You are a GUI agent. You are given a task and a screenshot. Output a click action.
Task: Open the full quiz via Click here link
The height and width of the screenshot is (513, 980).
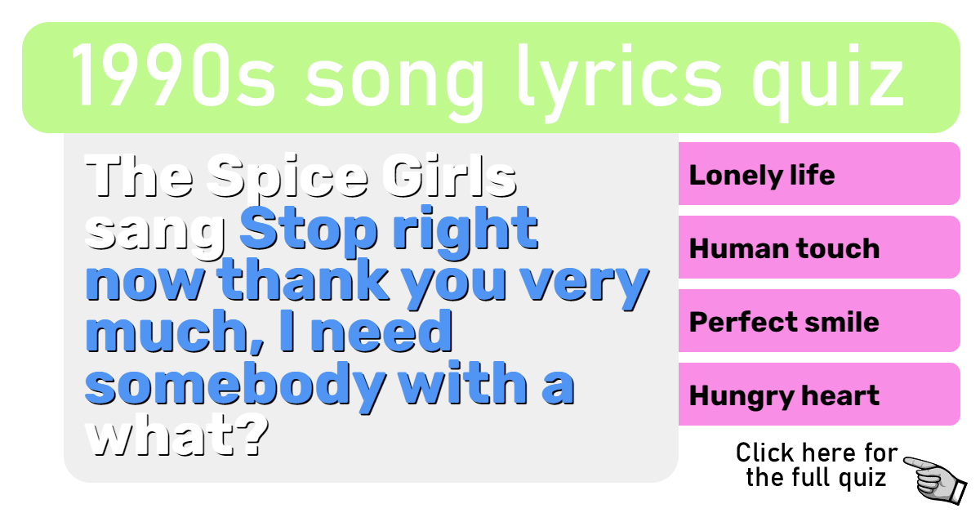816,465
